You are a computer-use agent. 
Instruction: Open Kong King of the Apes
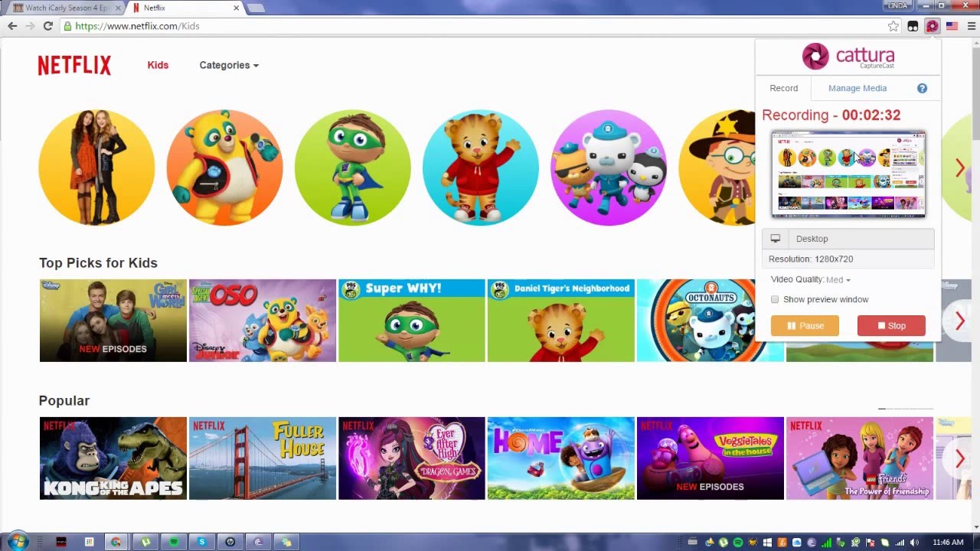tap(113, 458)
